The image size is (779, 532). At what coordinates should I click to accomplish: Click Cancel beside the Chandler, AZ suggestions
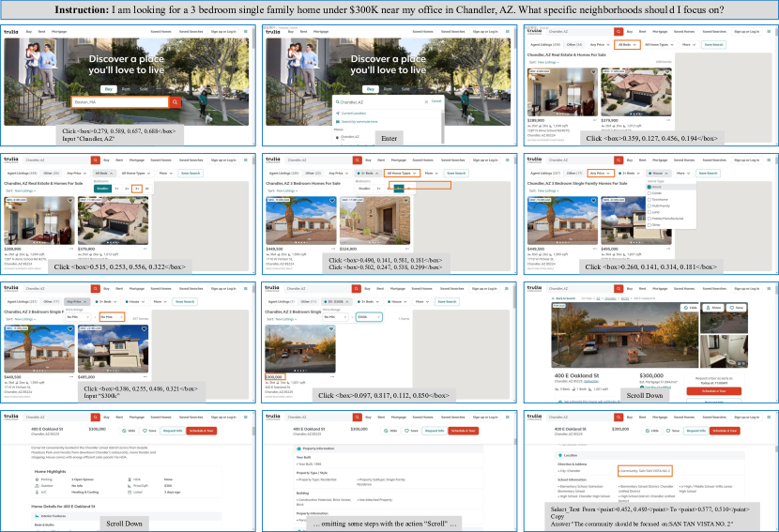tap(436, 100)
